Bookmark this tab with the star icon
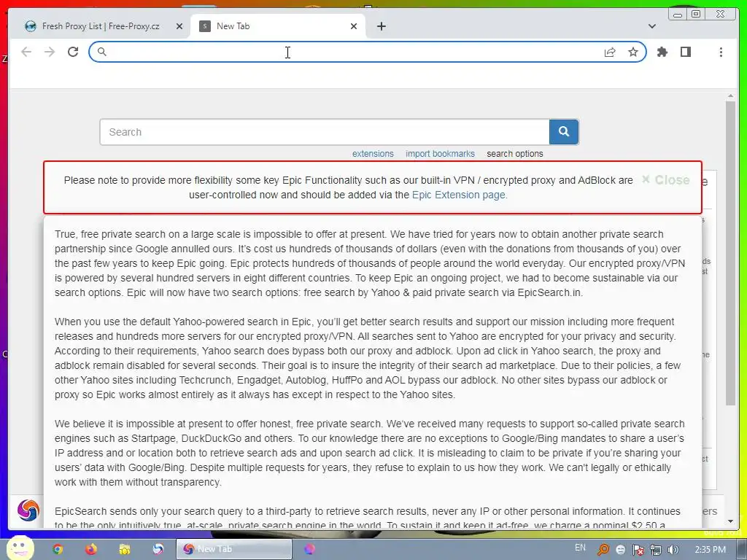The height and width of the screenshot is (560, 747). pos(633,52)
